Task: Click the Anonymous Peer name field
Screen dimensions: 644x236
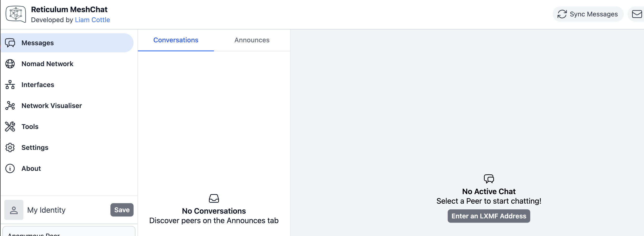Action: pos(69,233)
